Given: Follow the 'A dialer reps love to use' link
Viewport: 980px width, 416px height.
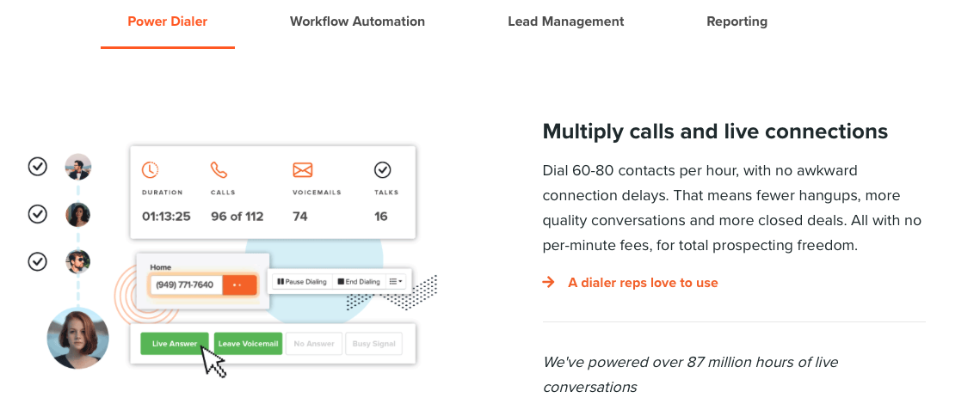Looking at the screenshot, I should (x=643, y=282).
